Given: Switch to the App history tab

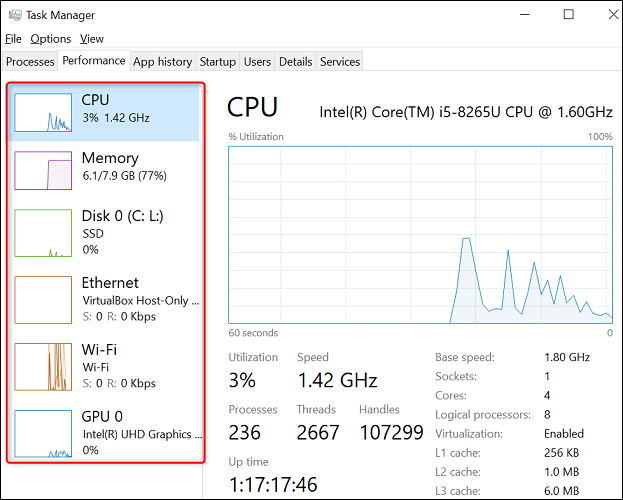Looking at the screenshot, I should click(x=163, y=62).
